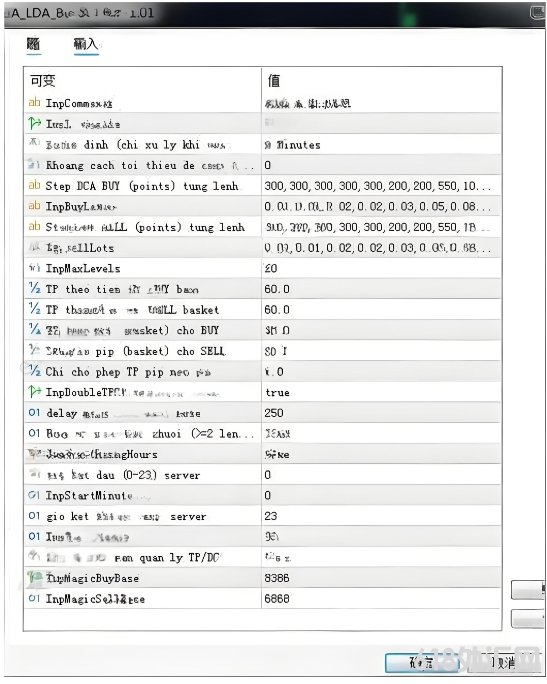The image size is (547, 684).
Task: Click the '01' icon next to gio ket server
Action: (34, 516)
